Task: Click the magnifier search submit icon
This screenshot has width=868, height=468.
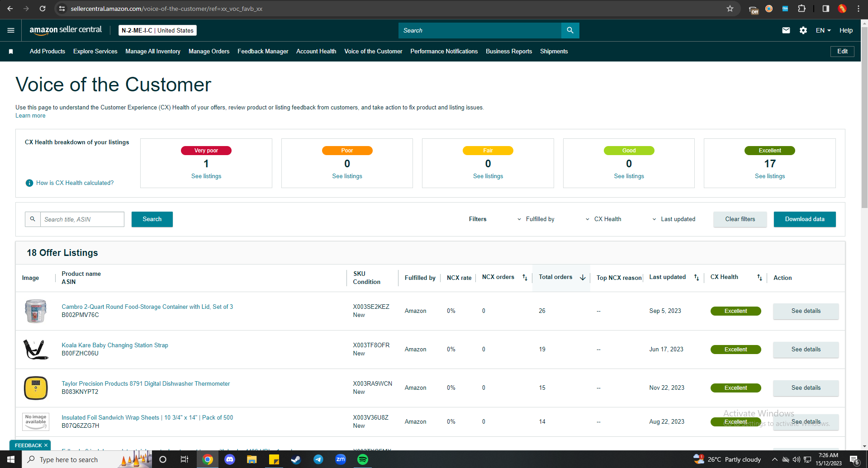Action: pos(570,30)
